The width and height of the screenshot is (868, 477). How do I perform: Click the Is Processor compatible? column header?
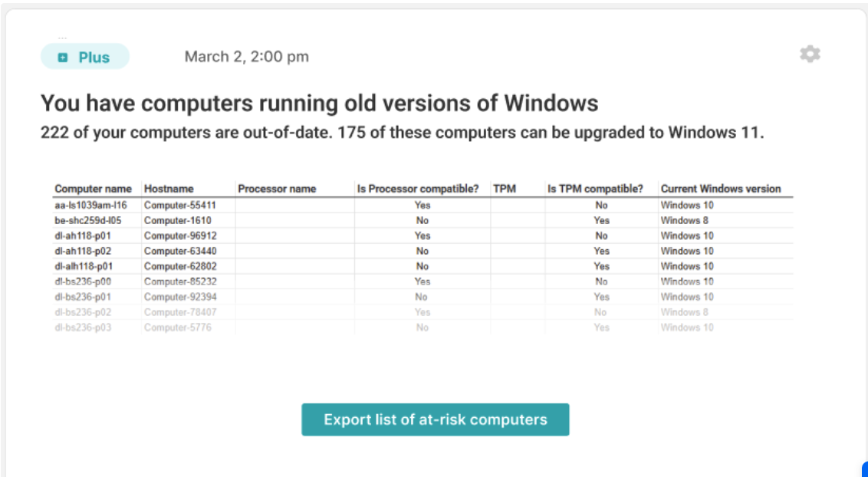pyautogui.click(x=417, y=189)
